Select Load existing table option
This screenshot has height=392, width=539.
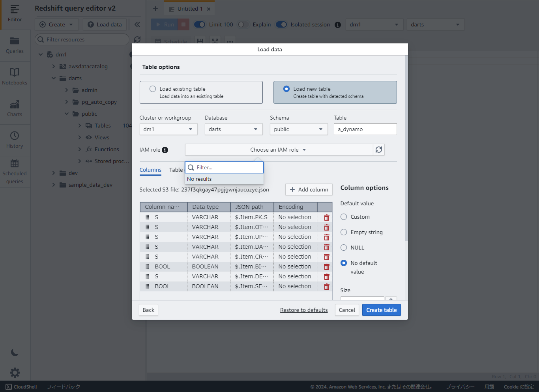(201, 92)
